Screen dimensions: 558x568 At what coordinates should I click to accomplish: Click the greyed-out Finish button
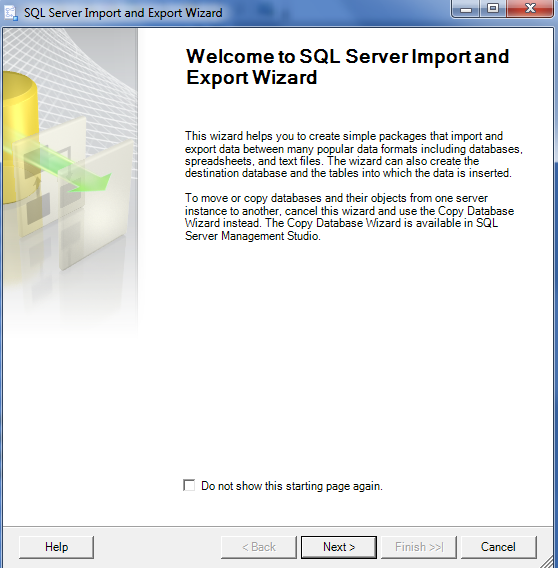click(x=419, y=547)
